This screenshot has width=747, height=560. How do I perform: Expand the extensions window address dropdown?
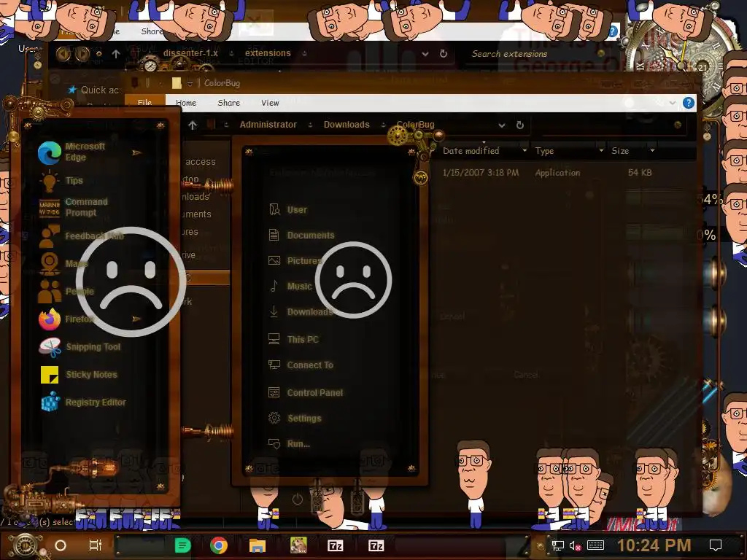tap(425, 54)
